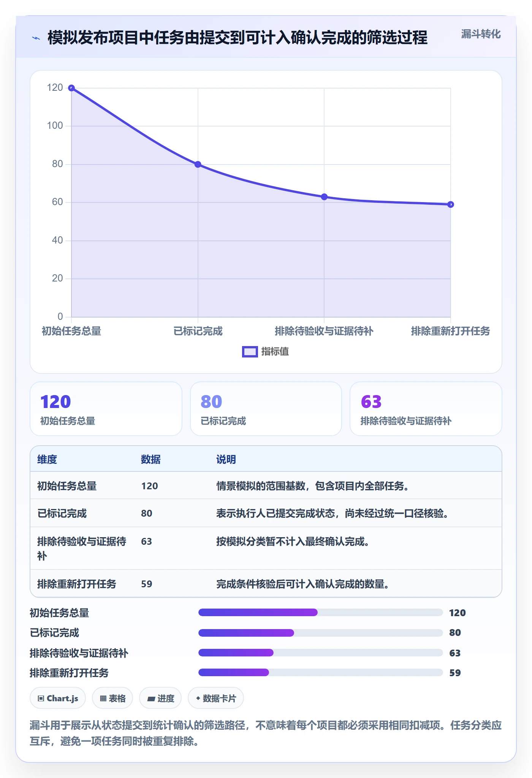Click the progress bar for 排除重新打开任务
532x778 pixels.
[321, 672]
